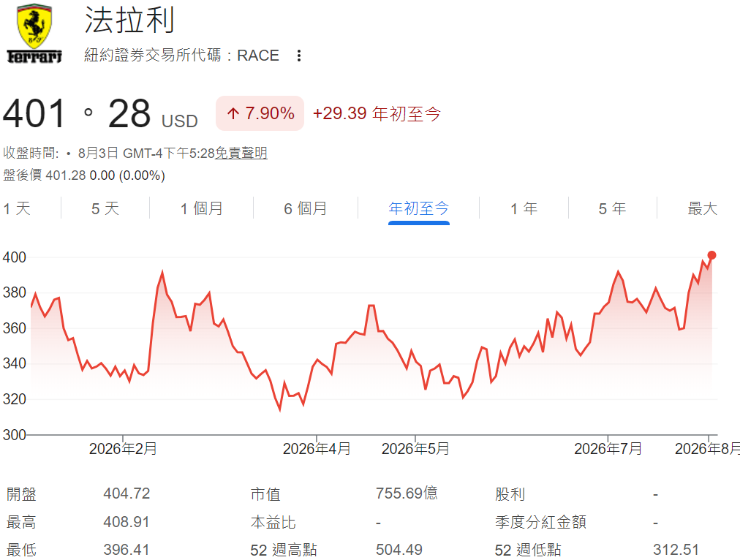Viewport: 740px width, 560px height.
Task: Click the 2026年7月 axis label
Action: (608, 449)
